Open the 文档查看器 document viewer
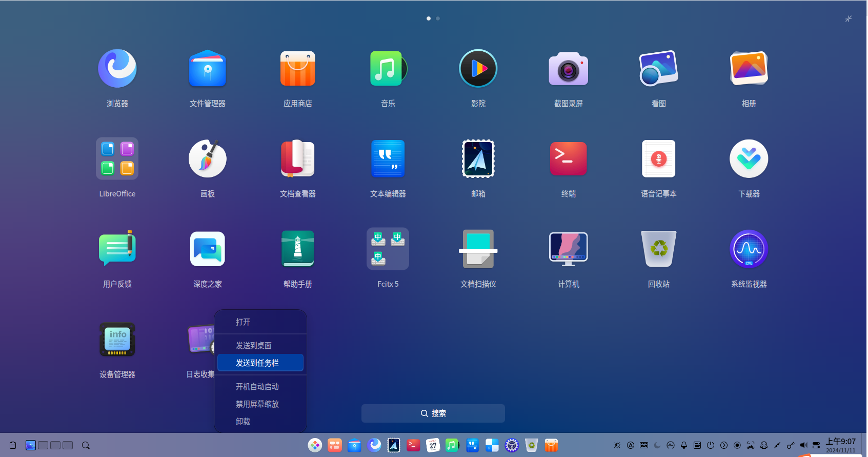Screen dimensions: 868x457 click(x=298, y=159)
